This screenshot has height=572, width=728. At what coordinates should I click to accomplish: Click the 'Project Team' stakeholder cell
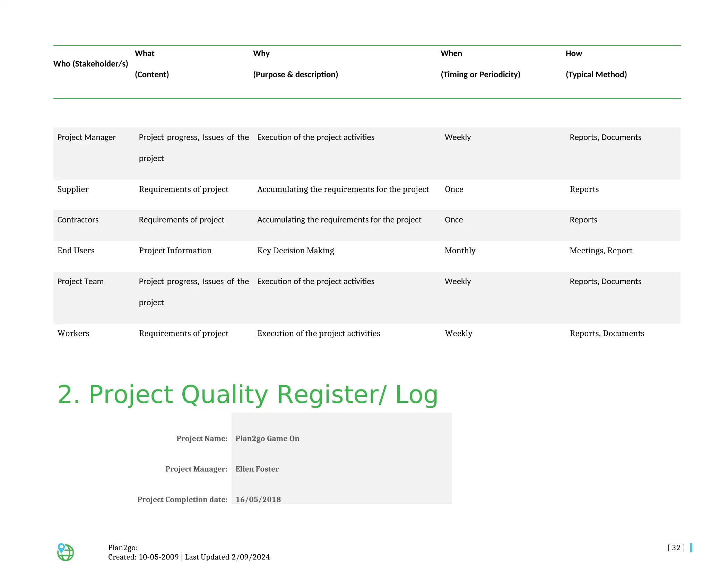80,281
